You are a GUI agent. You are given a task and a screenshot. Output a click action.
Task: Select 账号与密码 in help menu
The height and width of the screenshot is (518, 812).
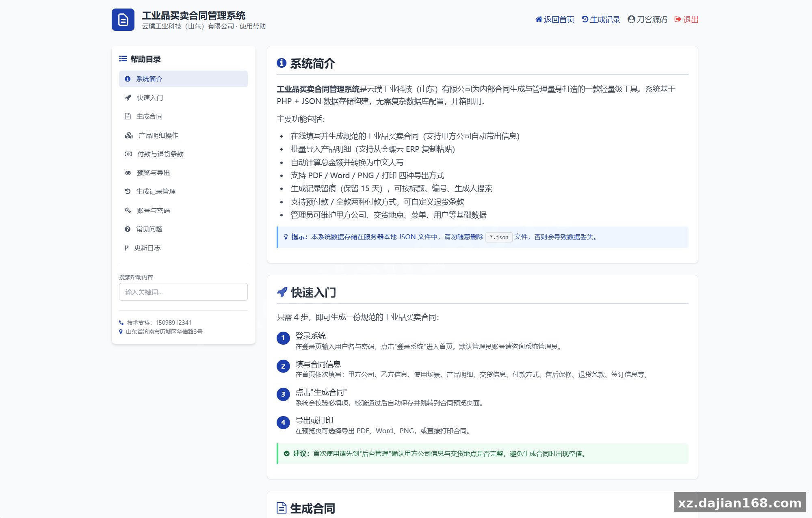coord(183,210)
